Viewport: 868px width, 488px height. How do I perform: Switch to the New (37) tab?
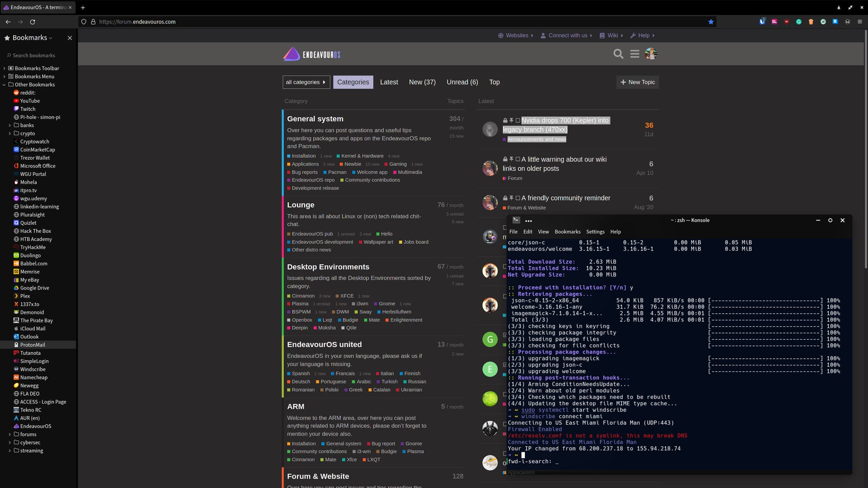point(422,82)
